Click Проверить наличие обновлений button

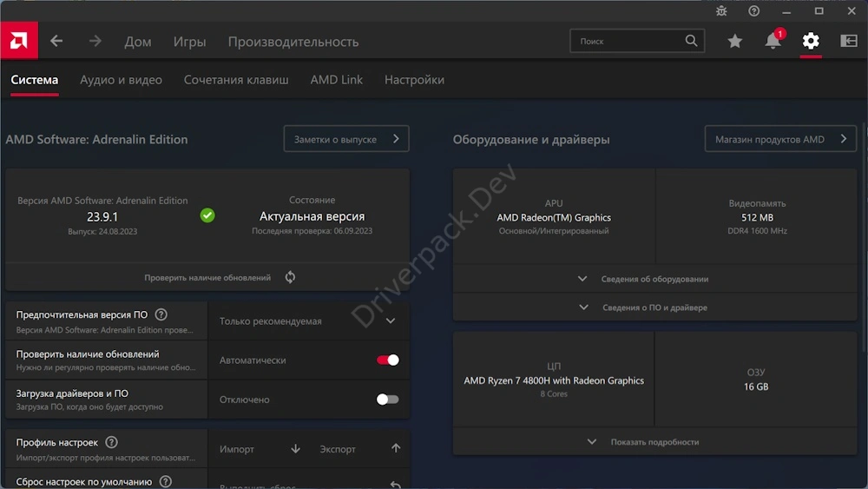click(x=207, y=277)
